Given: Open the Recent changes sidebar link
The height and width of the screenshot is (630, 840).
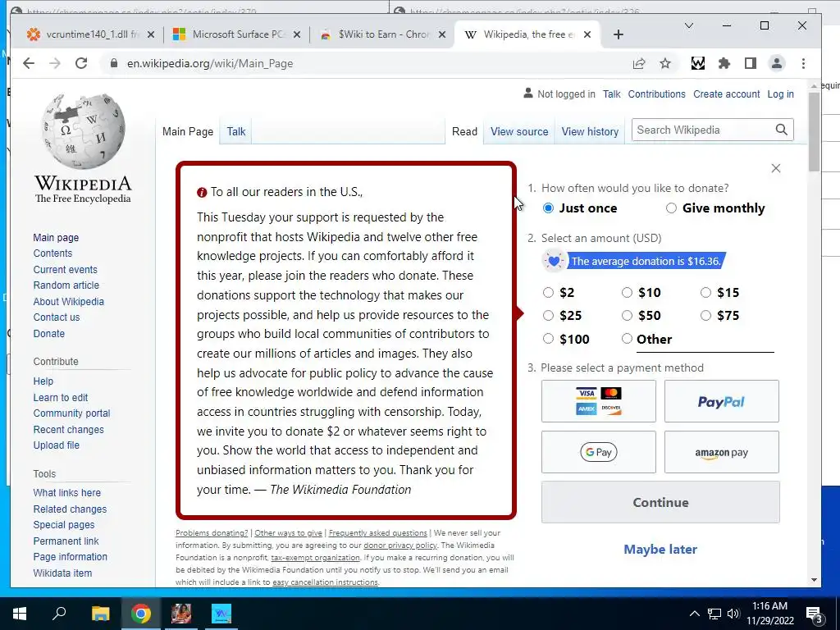Looking at the screenshot, I should [69, 429].
